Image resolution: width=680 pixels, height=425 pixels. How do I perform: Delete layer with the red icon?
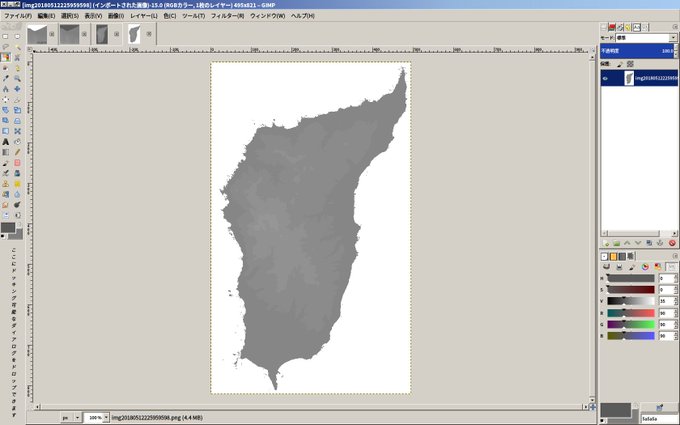tap(672, 243)
